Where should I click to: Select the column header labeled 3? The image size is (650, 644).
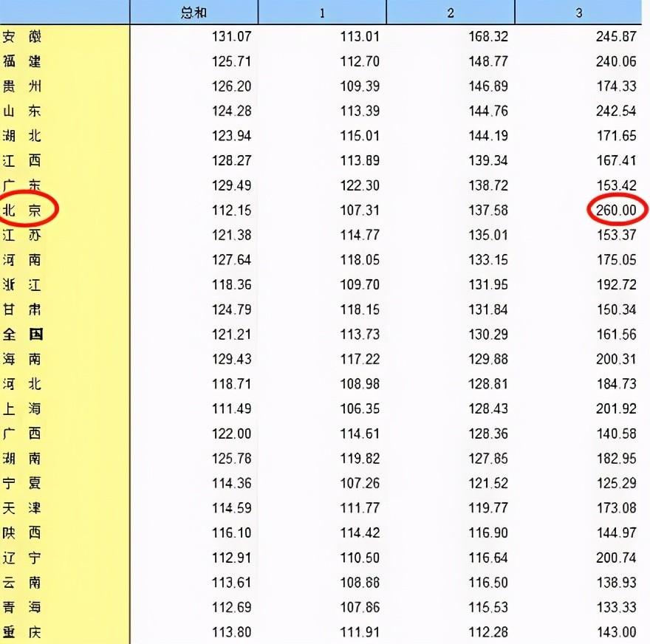tap(579, 13)
